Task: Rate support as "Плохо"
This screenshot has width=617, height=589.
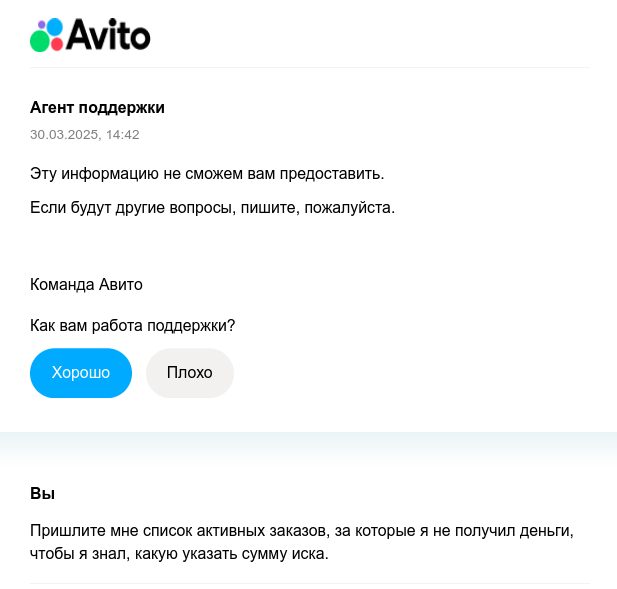Action: [190, 373]
